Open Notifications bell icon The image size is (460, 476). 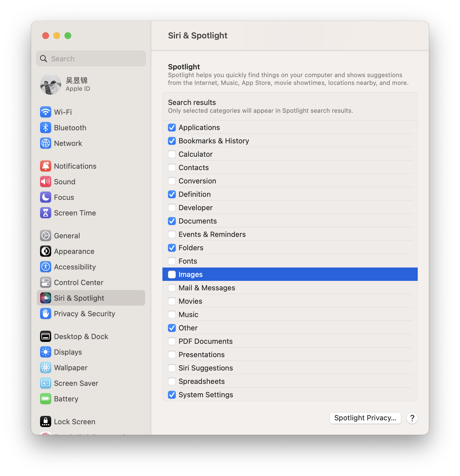point(46,166)
